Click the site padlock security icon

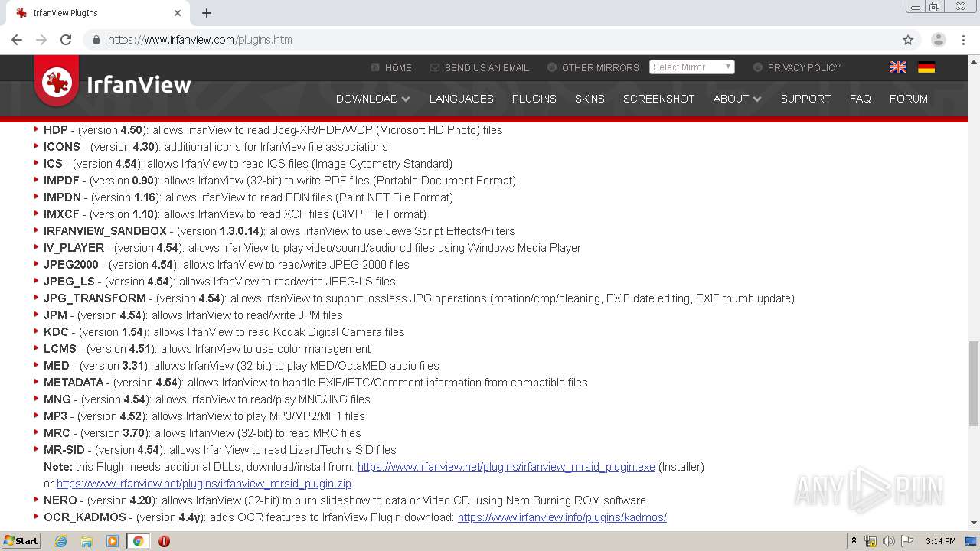click(x=96, y=40)
